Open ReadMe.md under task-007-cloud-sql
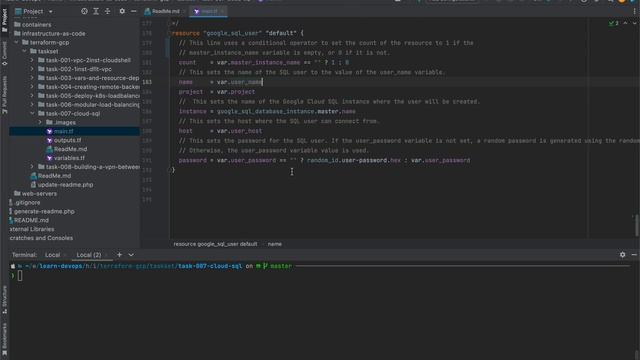Image resolution: width=640 pixels, height=360 pixels. point(70,149)
